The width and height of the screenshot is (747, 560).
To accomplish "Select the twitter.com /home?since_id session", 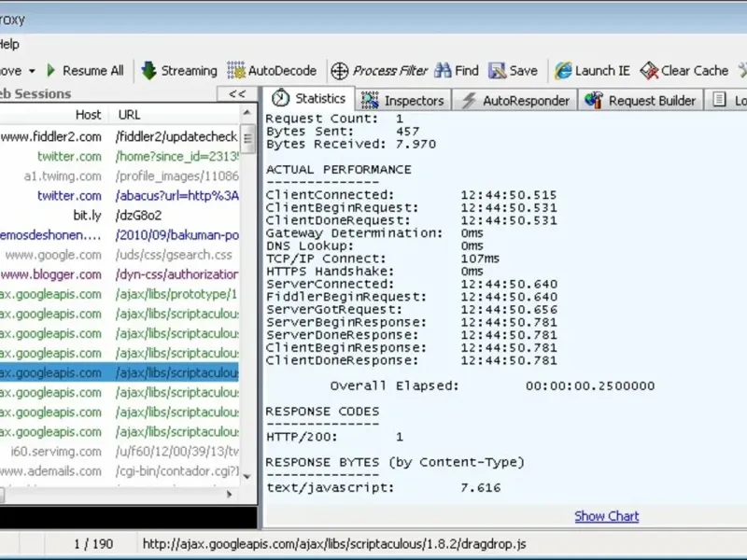I will click(x=120, y=157).
